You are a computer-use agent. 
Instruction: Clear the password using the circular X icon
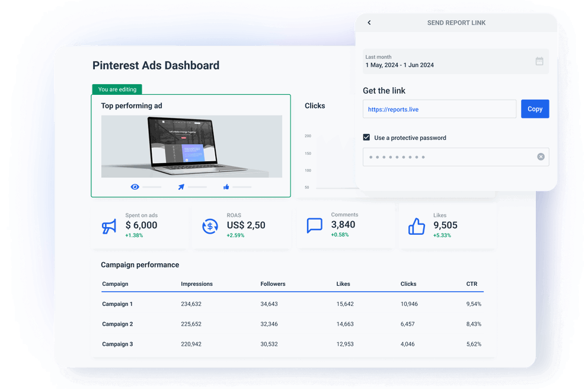pyautogui.click(x=541, y=156)
